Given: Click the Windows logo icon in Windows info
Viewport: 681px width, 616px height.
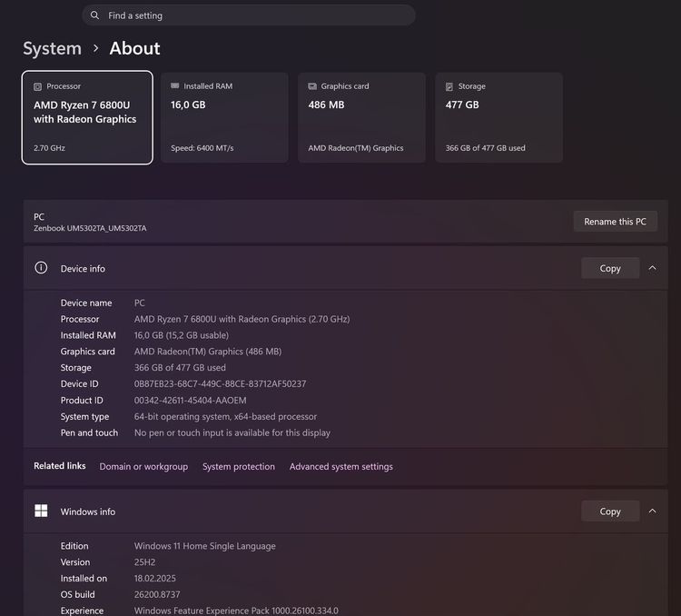Looking at the screenshot, I should point(41,511).
